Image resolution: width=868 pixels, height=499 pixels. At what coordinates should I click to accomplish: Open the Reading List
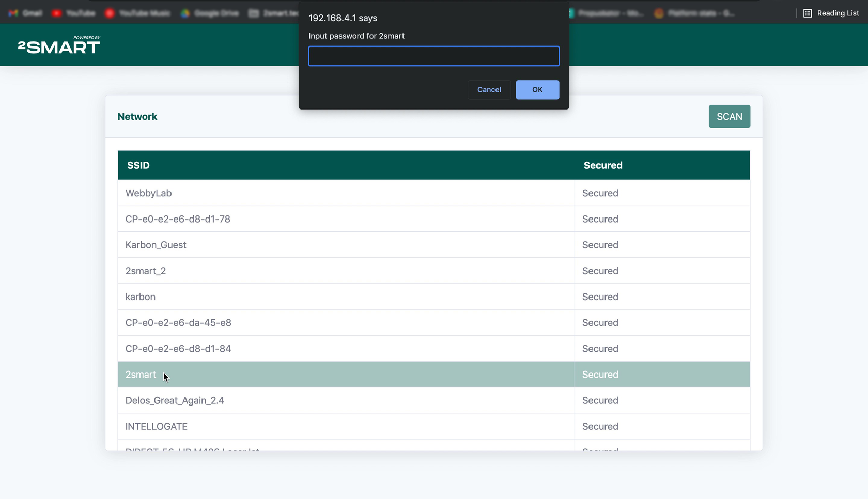tap(831, 13)
